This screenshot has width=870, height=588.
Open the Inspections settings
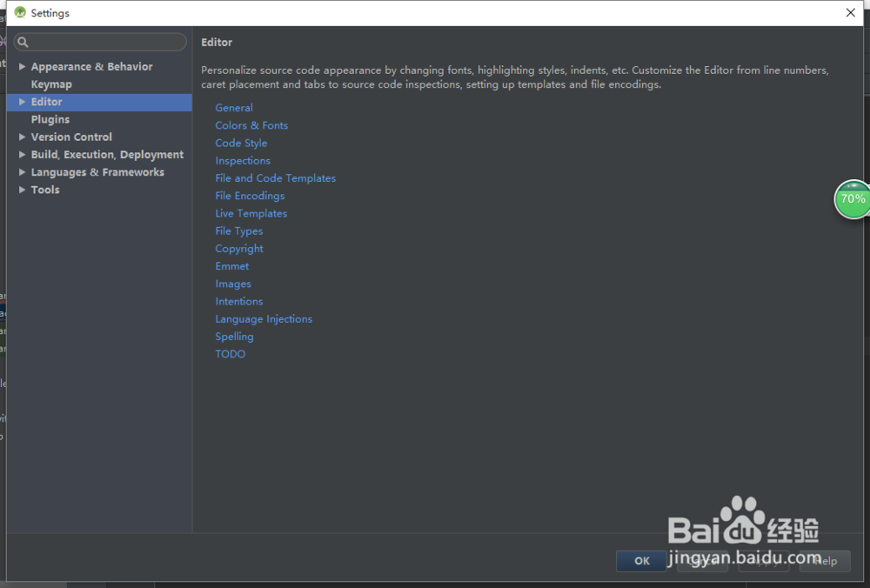[x=243, y=160]
